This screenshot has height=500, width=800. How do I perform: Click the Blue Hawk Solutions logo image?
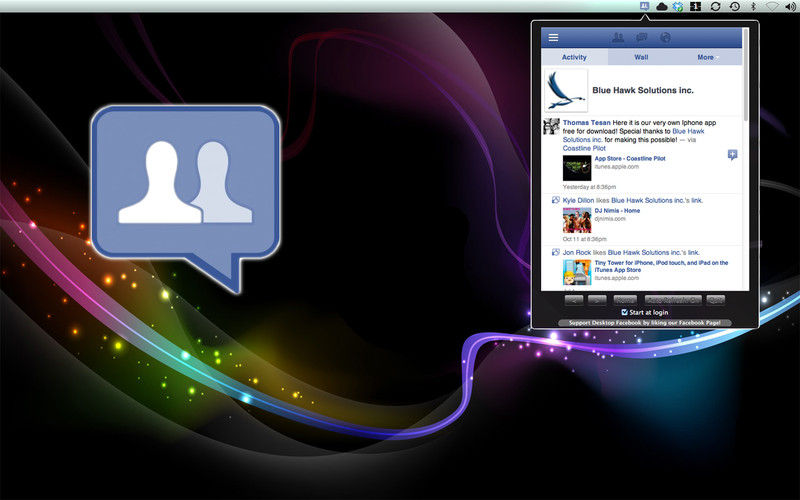pos(566,90)
